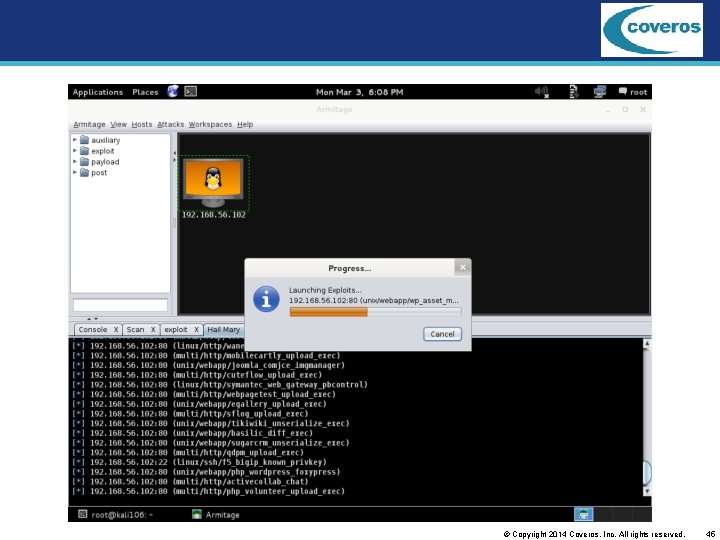Cancel the exploit launching progress
Image resolution: width=720 pixels, height=540 pixels.
point(442,334)
